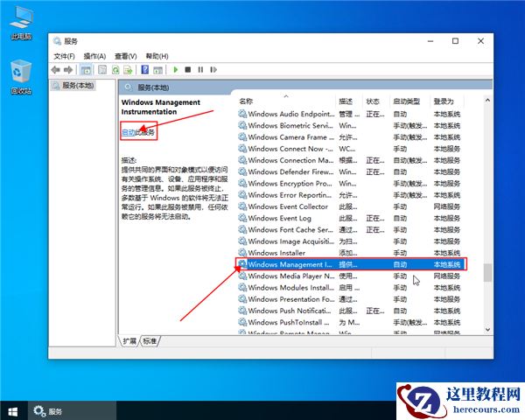This screenshot has height=420, width=525.
Task: Select the Windows Image Acquisition row
Action: pos(351,241)
